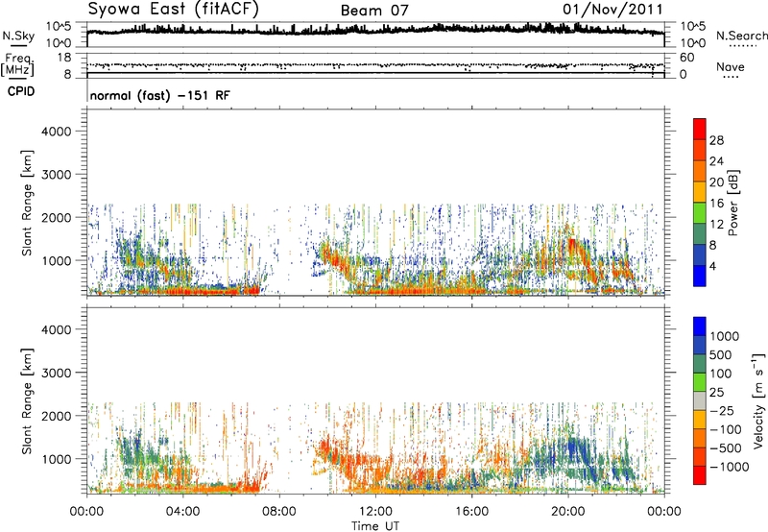Click the gray segment of velocity colorbar
Image resolution: width=768 pixels, height=532 pixels.
(x=700, y=401)
